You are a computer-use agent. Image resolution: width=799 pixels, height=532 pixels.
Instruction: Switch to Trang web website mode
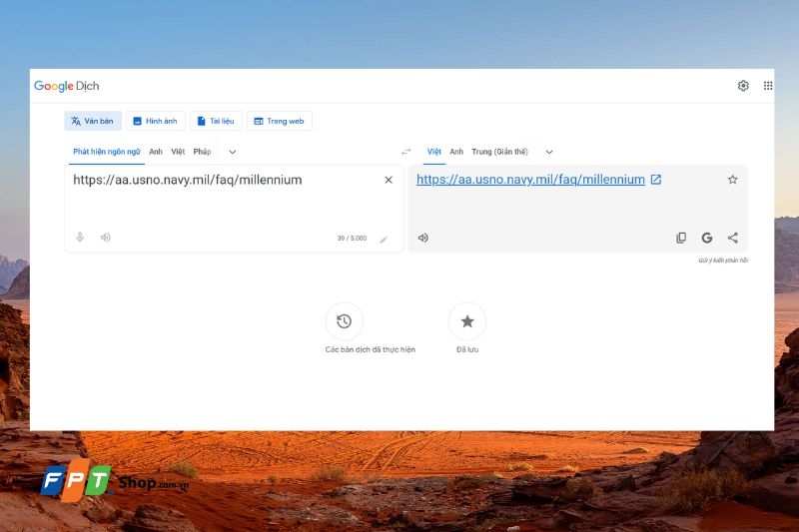pyautogui.click(x=280, y=121)
